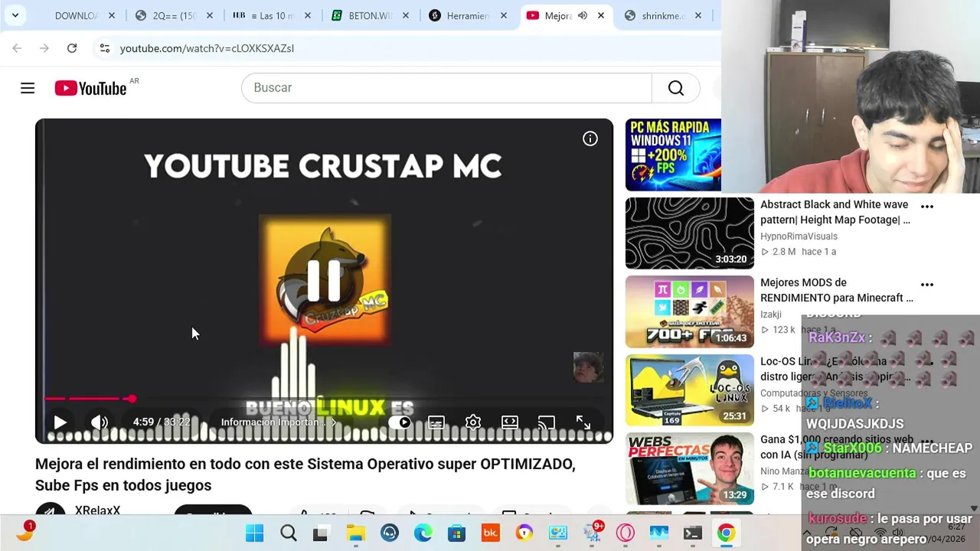Go back in browser history
Viewport: 980px width, 551px height.
tap(17, 48)
